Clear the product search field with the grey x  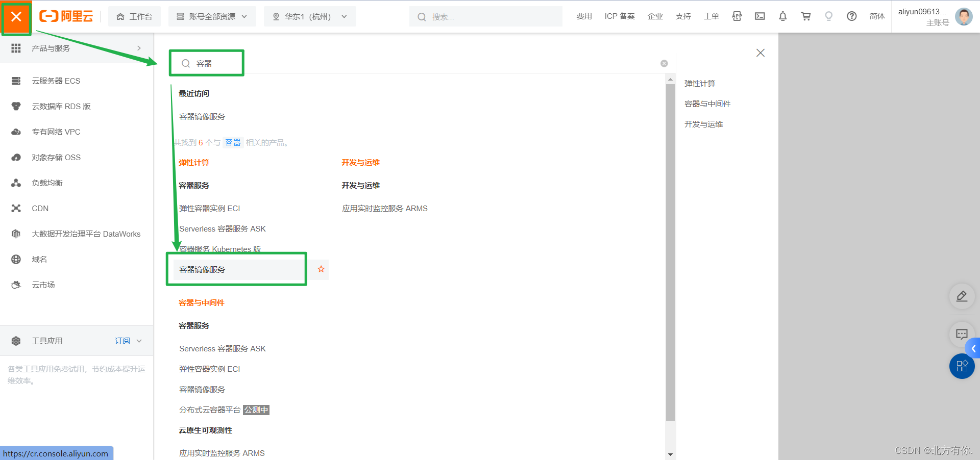click(664, 63)
